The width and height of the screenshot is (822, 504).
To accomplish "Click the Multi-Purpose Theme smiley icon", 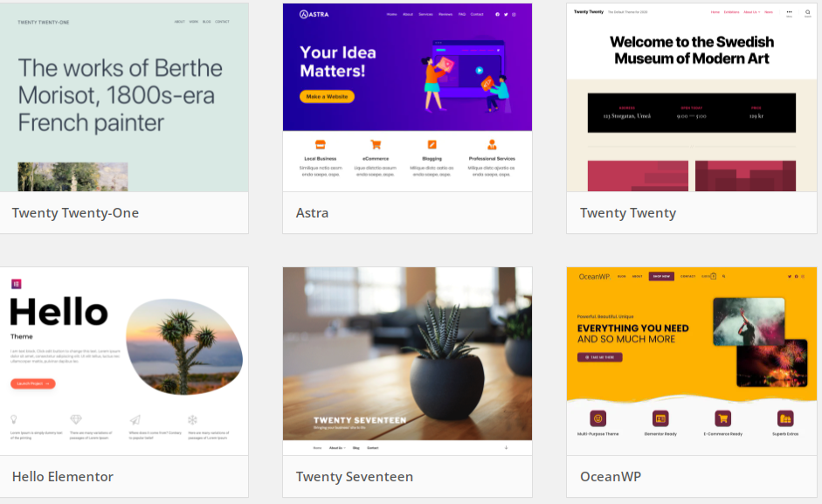I will pyautogui.click(x=598, y=418).
